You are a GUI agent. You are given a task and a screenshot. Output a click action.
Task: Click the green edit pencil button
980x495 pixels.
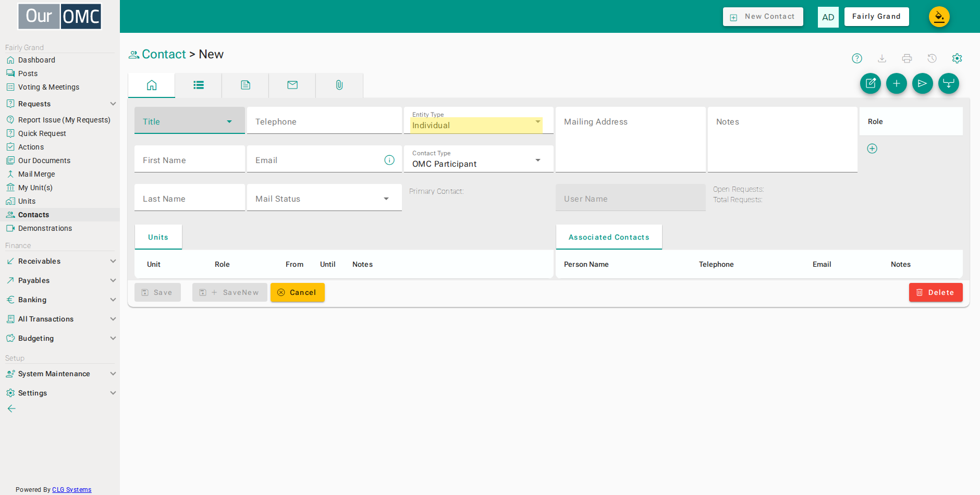(871, 83)
